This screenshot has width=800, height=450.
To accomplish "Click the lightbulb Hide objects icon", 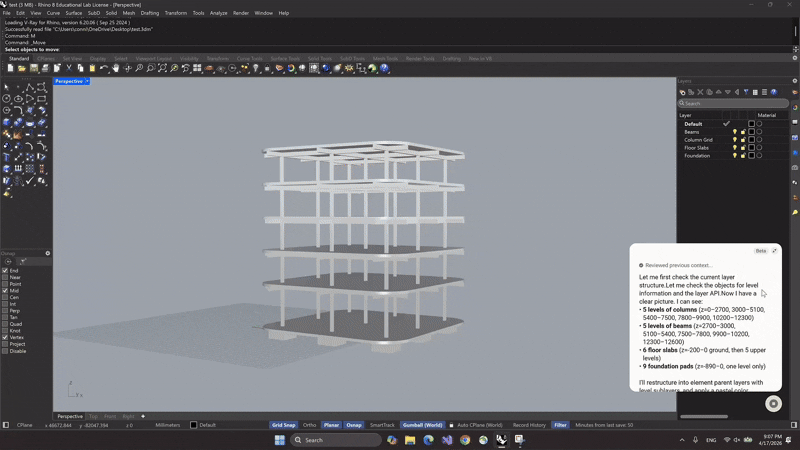I will click(x=256, y=68).
